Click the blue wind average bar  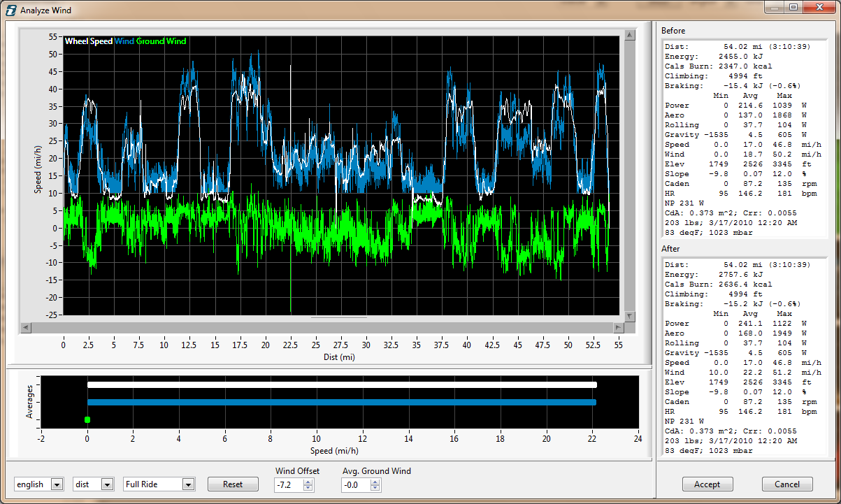pyautogui.click(x=341, y=402)
